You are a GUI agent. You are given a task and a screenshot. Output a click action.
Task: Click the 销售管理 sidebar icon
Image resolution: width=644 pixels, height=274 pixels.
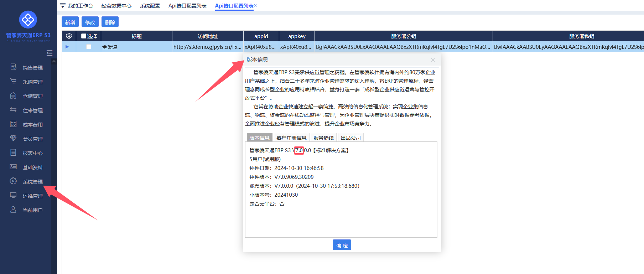tap(13, 67)
